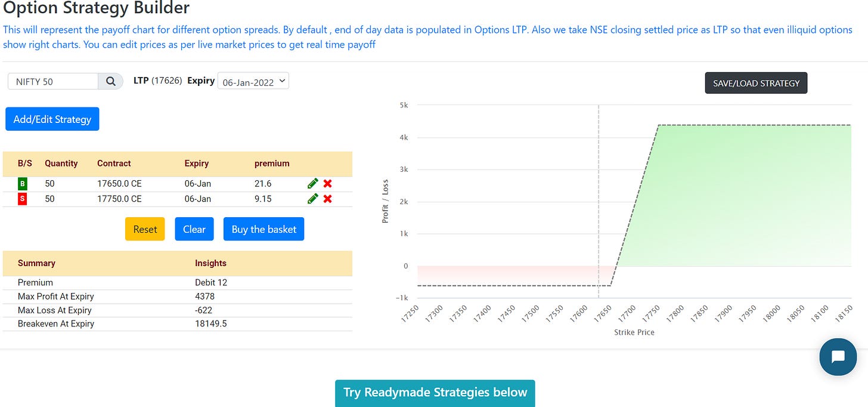The width and height of the screenshot is (868, 407).
Task: Open the Expiry date dropdown
Action: click(253, 81)
